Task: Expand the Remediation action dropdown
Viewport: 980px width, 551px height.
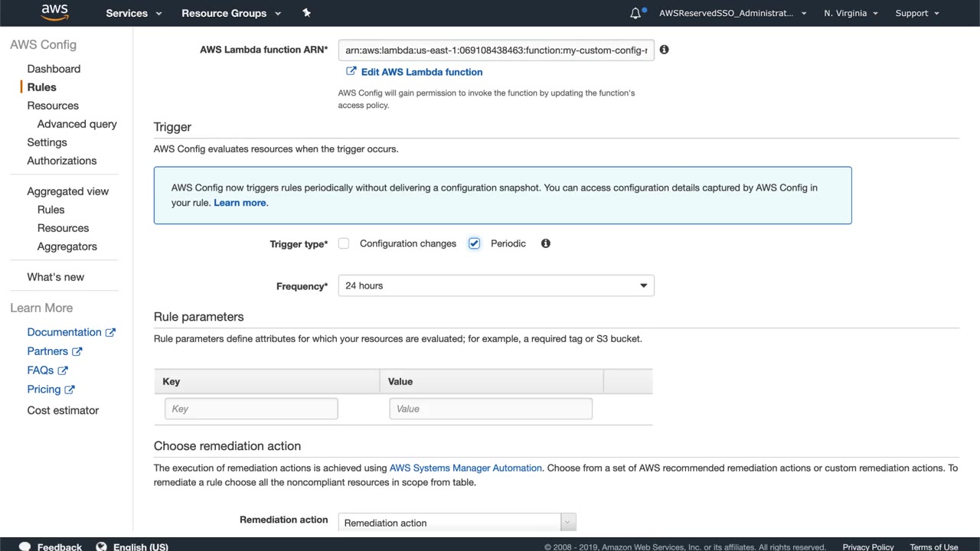Action: [x=456, y=523]
